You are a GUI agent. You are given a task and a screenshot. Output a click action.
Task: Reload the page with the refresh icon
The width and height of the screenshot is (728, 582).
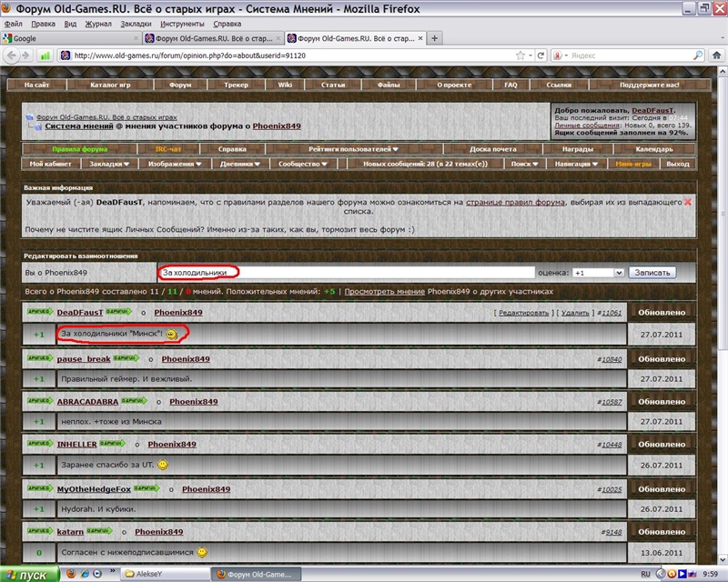coord(541,55)
